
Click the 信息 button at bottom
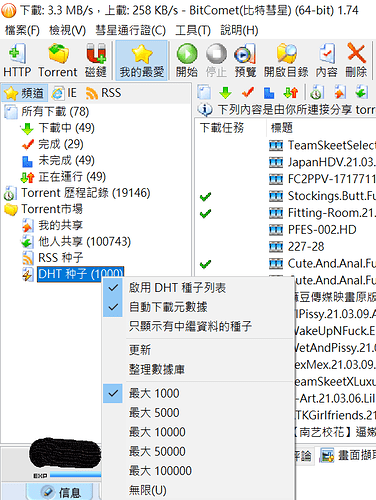(x=60, y=492)
